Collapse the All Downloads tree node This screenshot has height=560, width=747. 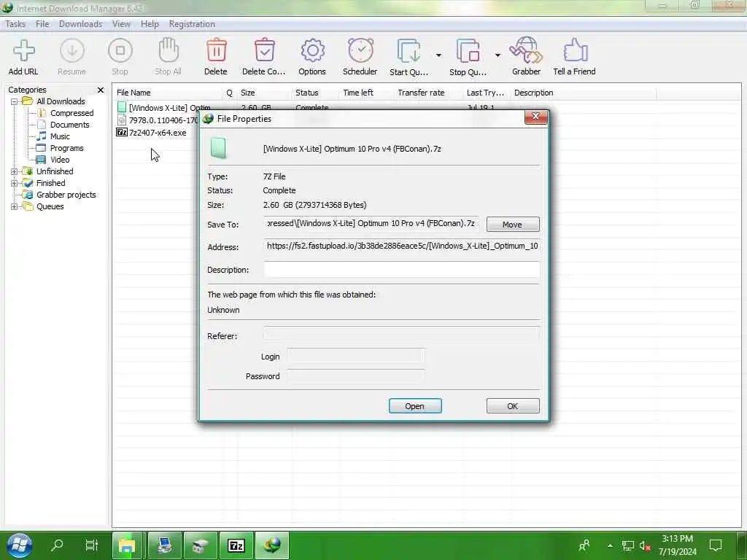(15, 101)
